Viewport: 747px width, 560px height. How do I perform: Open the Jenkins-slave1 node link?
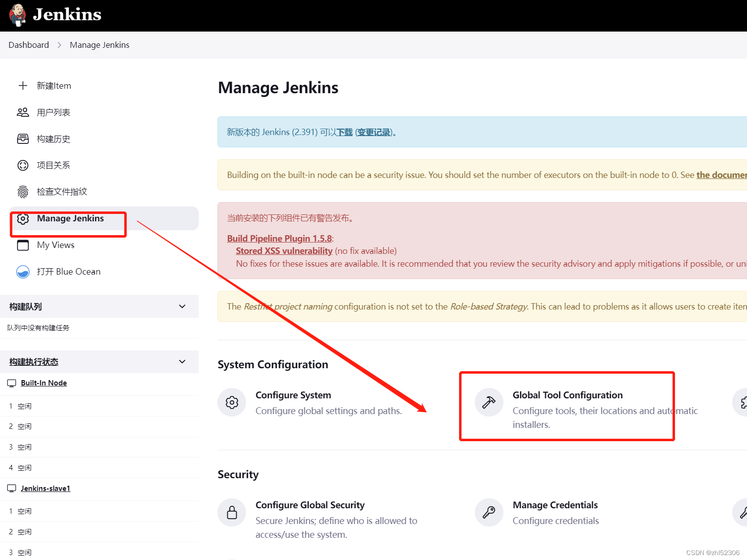coord(45,489)
